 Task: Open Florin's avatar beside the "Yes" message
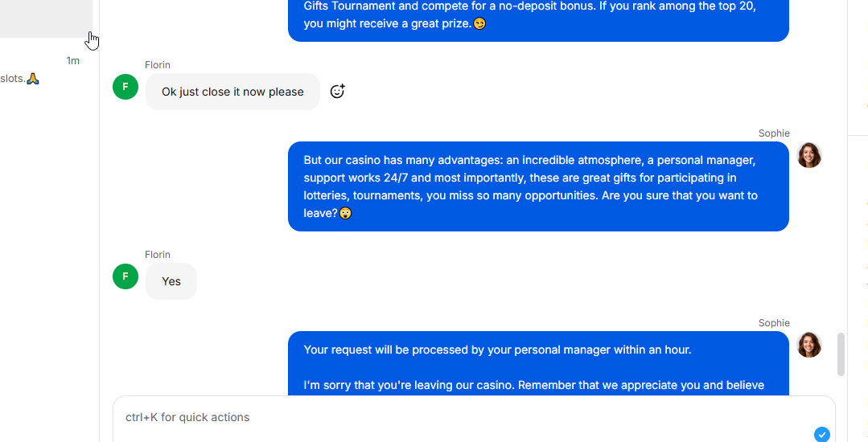coord(125,276)
